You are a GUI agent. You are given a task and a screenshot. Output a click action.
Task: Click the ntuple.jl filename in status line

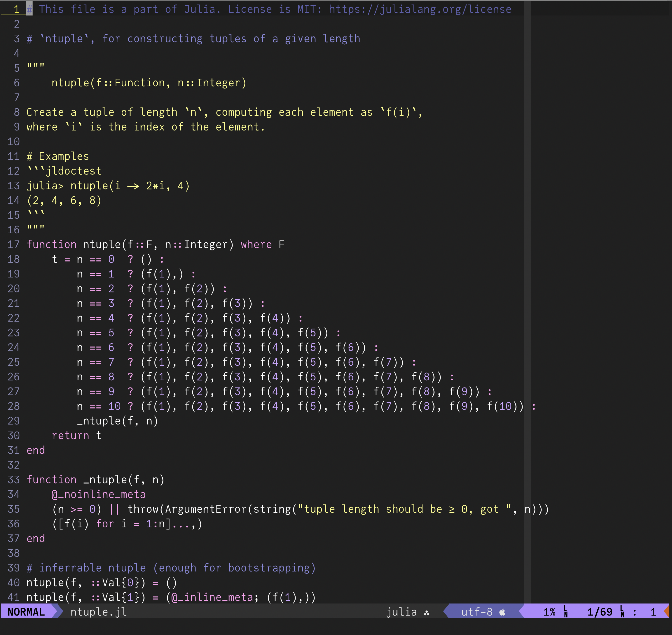pos(99,612)
